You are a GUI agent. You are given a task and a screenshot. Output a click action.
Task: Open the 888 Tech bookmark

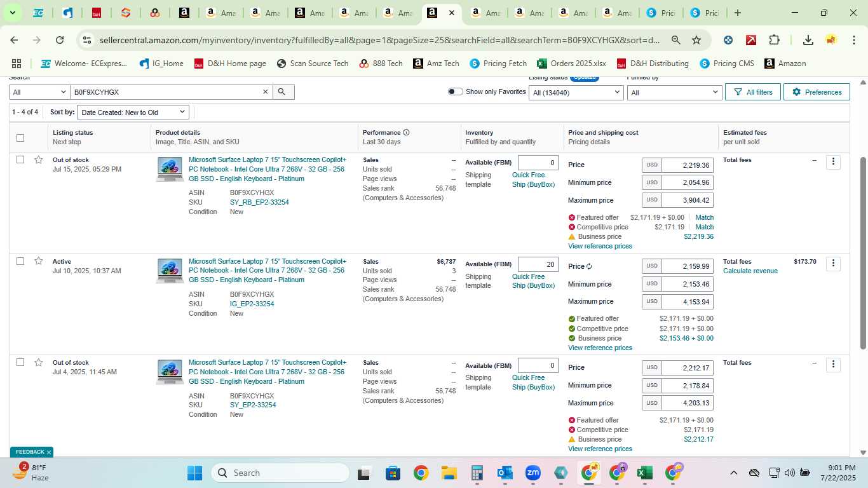click(381, 64)
